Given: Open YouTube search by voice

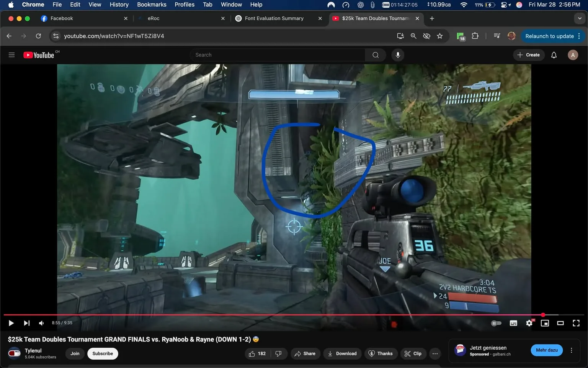Looking at the screenshot, I should pyautogui.click(x=398, y=54).
